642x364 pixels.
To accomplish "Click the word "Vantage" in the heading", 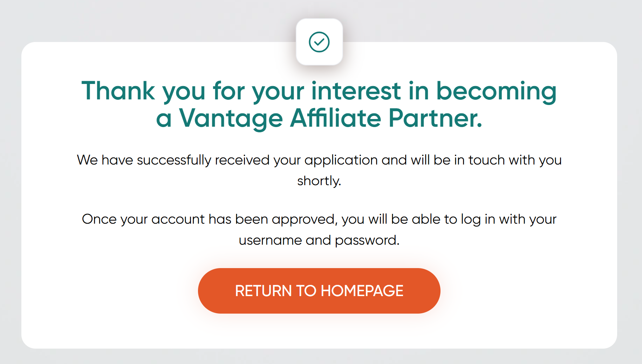I will click(231, 118).
